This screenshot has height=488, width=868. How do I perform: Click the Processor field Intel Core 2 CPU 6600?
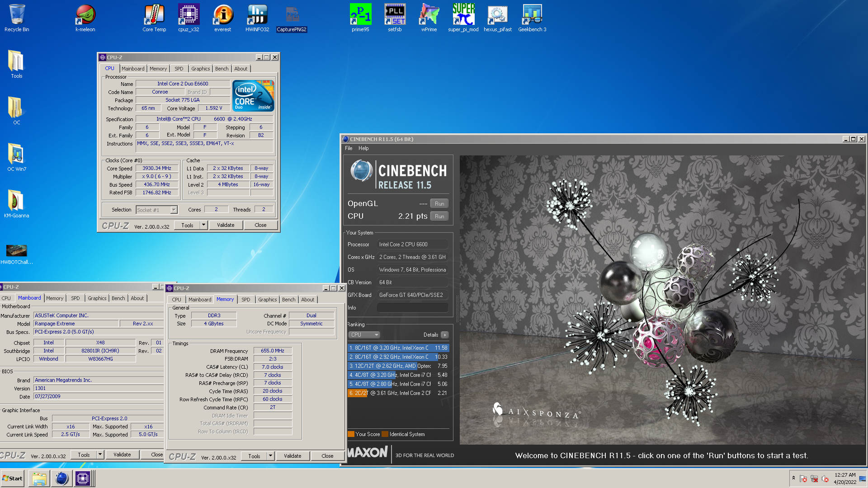pyautogui.click(x=413, y=244)
